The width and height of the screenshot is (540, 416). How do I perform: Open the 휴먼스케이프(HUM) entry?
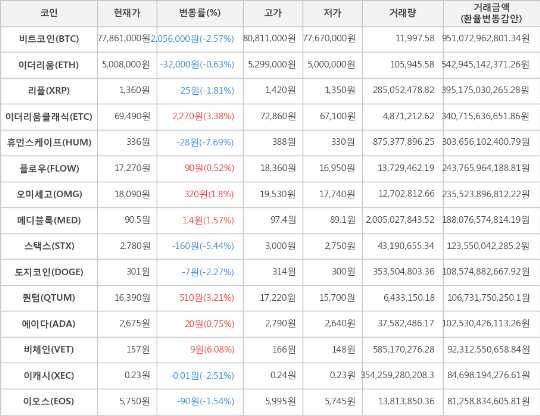(49, 142)
